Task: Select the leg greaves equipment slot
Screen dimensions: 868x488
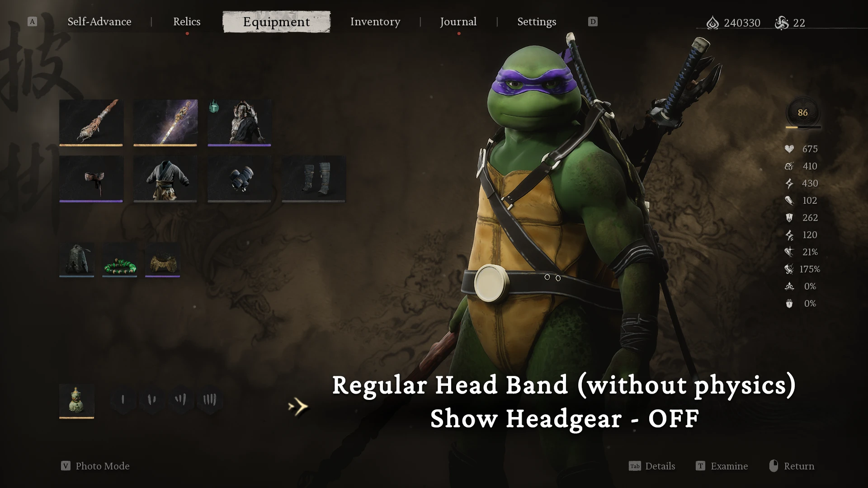Action: click(x=314, y=179)
